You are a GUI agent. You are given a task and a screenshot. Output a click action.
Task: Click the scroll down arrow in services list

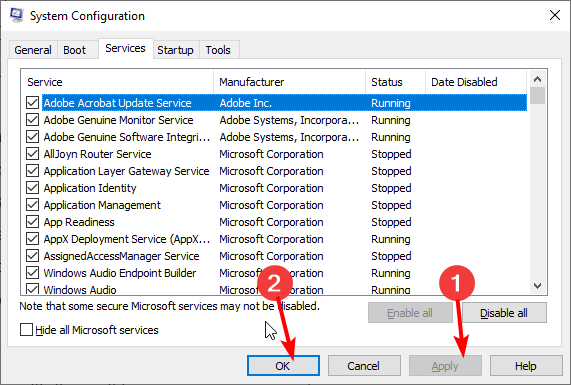(537, 286)
